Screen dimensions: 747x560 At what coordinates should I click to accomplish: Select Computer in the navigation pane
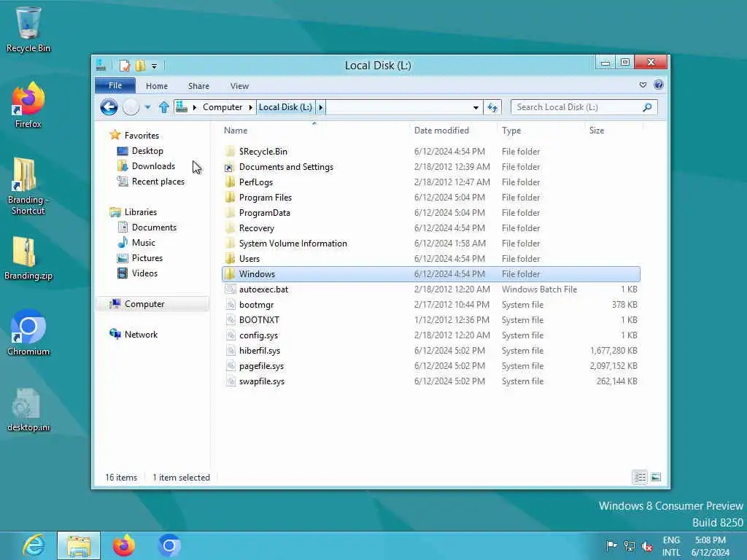click(x=152, y=304)
